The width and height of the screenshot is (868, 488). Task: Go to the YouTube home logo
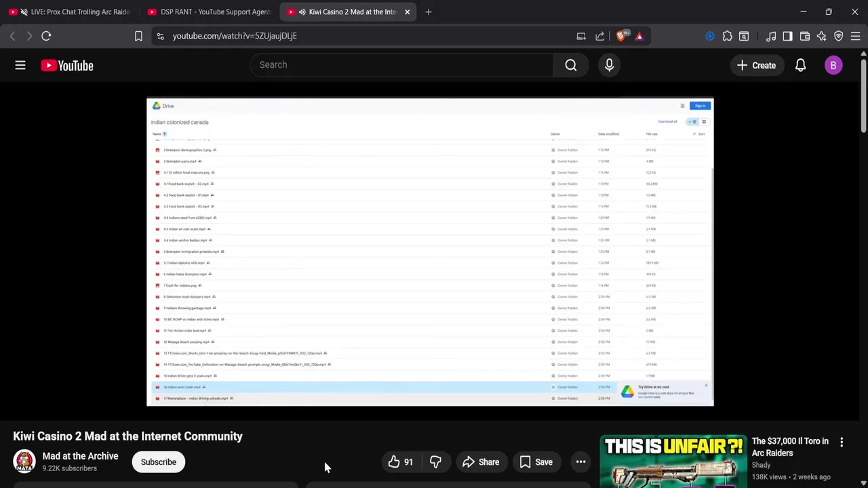pos(66,66)
